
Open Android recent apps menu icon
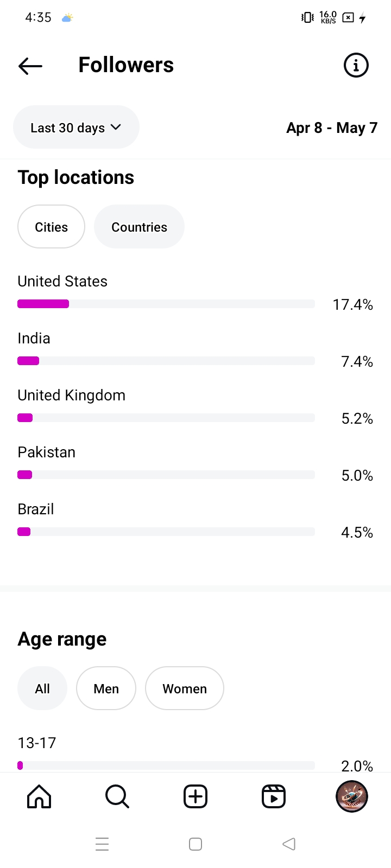pyautogui.click(x=102, y=844)
